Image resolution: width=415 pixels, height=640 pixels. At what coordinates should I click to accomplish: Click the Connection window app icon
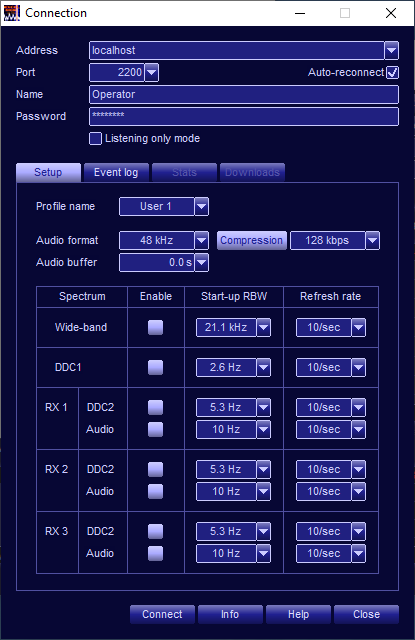click(11, 13)
